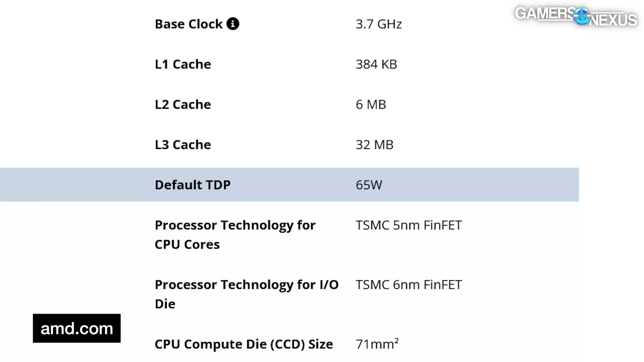Image resolution: width=644 pixels, height=362 pixels.
Task: Click the Gamers Nexus logo
Action: 576,16
